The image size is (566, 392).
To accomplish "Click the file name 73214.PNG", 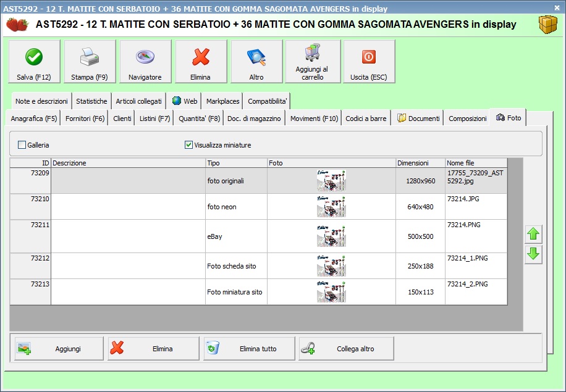I will point(464,225).
